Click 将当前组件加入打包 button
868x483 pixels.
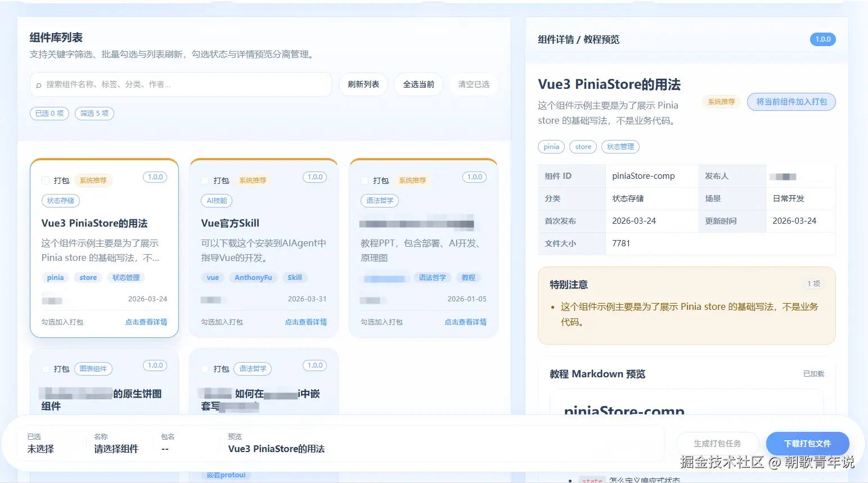pyautogui.click(x=791, y=102)
